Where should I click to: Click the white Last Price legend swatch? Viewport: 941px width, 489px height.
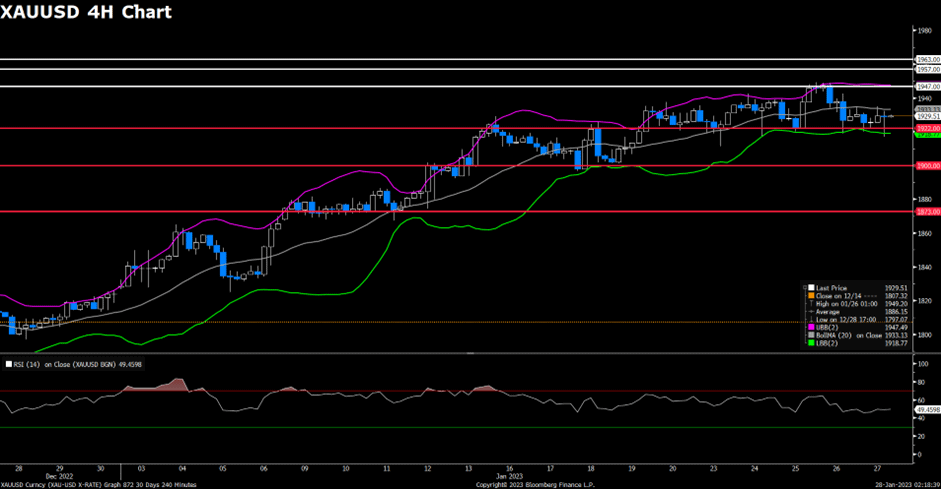[809, 287]
